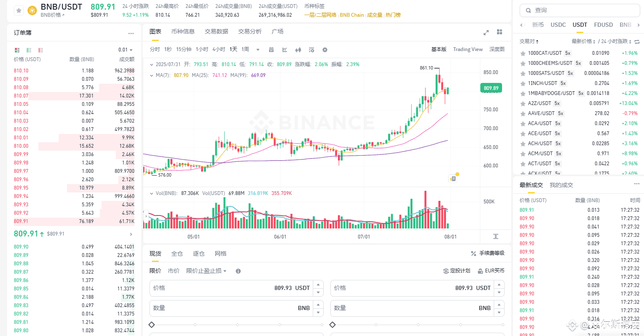The height and width of the screenshot is (336, 644).
Task: Star BNB/USDT as a favorite
Action: [x=18, y=10]
